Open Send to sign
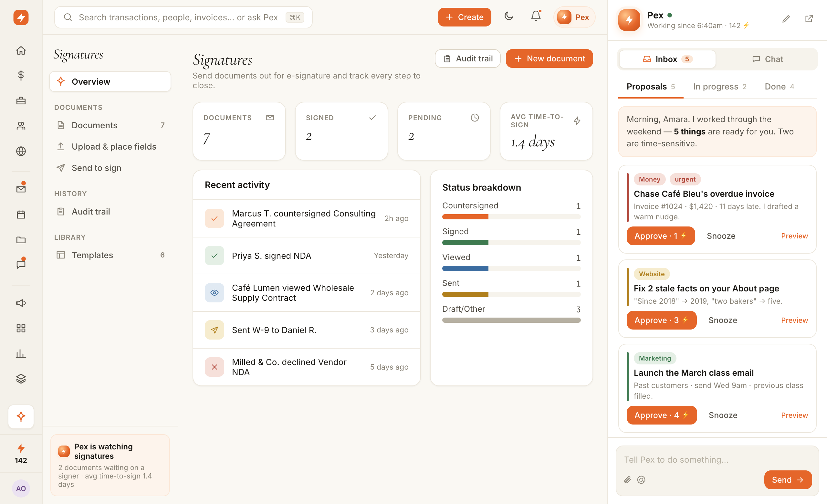Image resolution: width=827 pixels, height=504 pixels. tap(110, 168)
